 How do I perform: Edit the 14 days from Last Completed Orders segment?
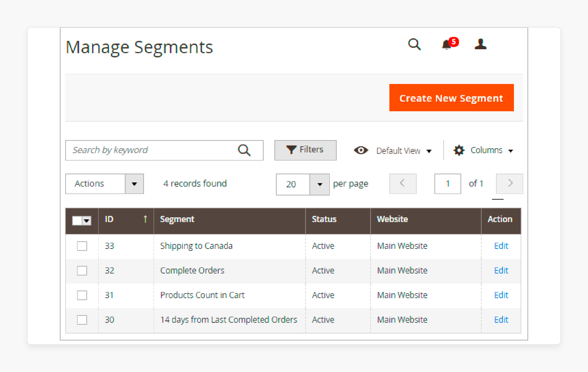501,320
